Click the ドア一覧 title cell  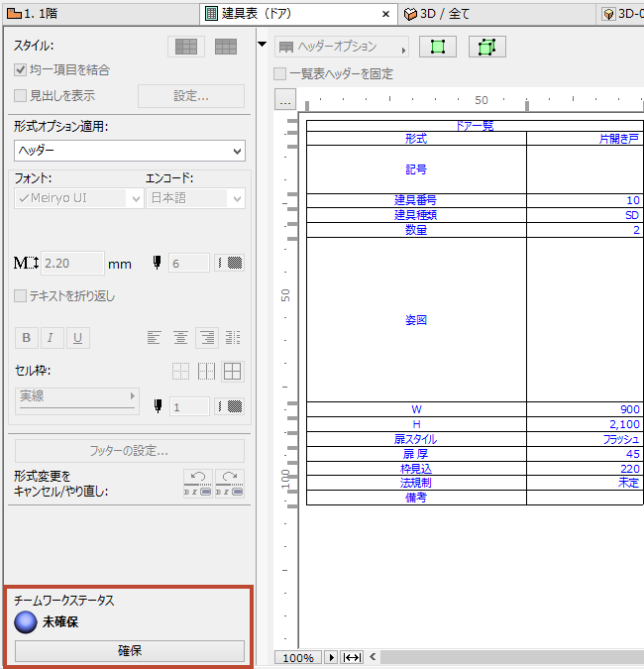(475, 126)
